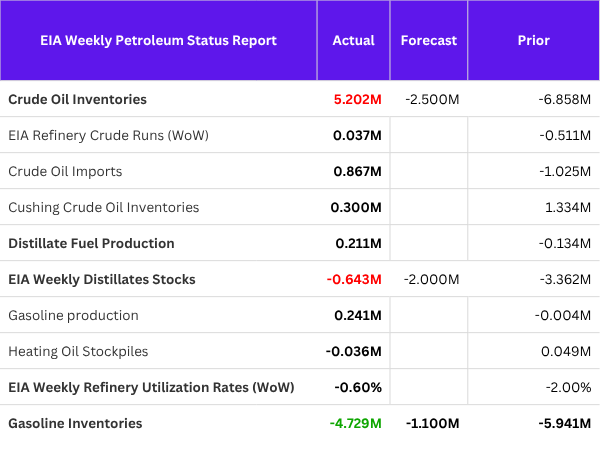The width and height of the screenshot is (600, 450).
Task: Select the 1.334M prior value
Action: coord(568,207)
